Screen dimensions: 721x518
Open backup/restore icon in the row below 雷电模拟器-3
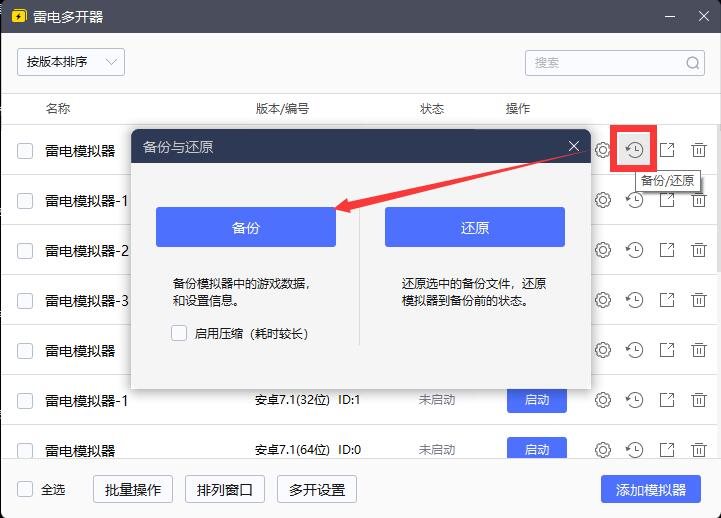click(x=634, y=350)
